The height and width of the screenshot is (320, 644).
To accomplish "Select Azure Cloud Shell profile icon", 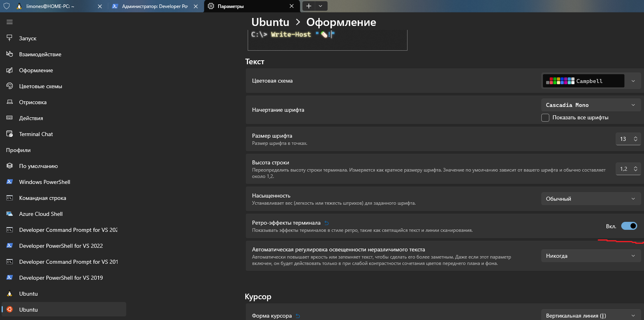I will pos(10,214).
